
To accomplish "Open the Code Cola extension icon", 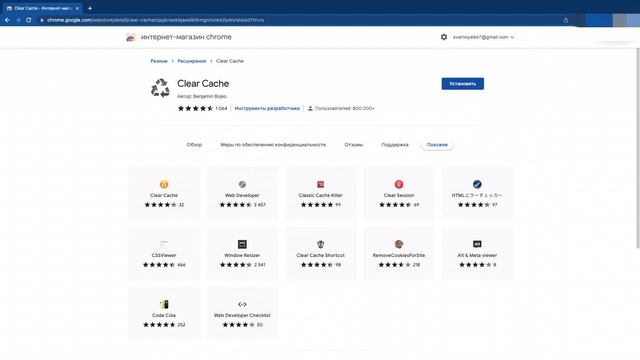I will pyautogui.click(x=164, y=304).
